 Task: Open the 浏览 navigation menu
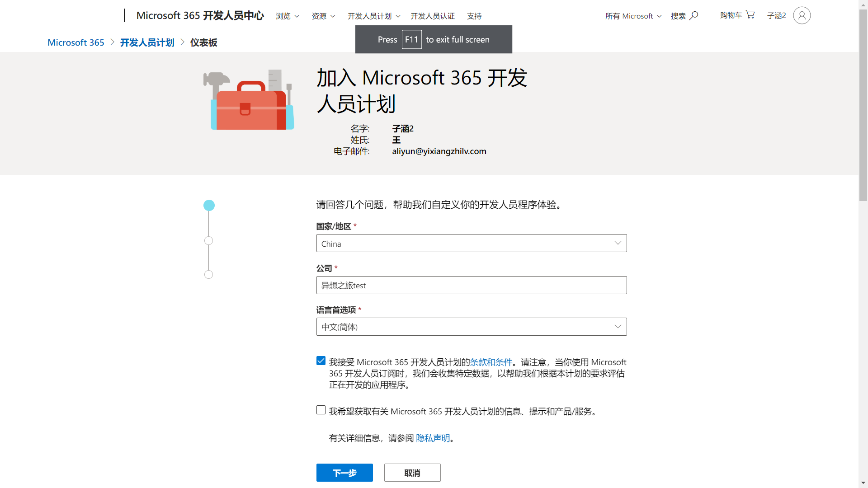pyautogui.click(x=288, y=16)
